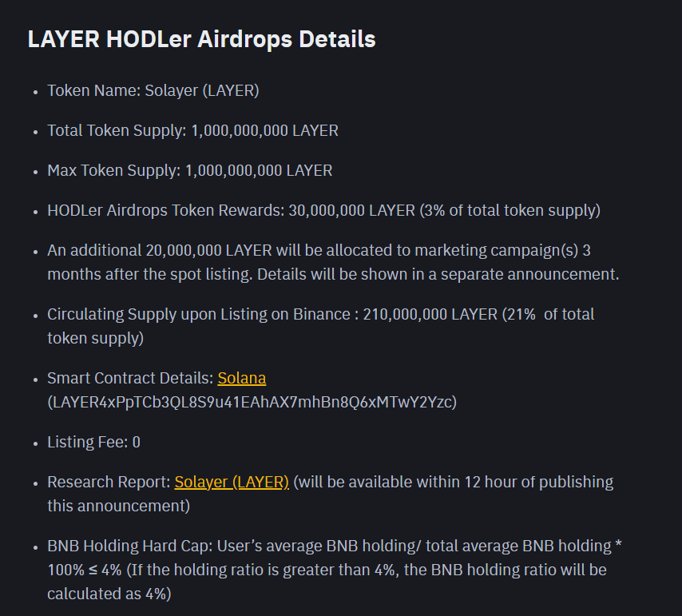Click the 30,000,000 LAYER rewards figure

(x=352, y=211)
